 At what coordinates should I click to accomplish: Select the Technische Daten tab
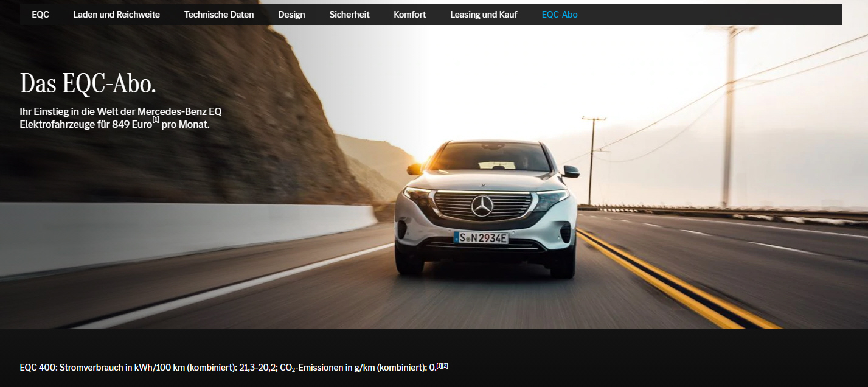pyautogui.click(x=219, y=15)
